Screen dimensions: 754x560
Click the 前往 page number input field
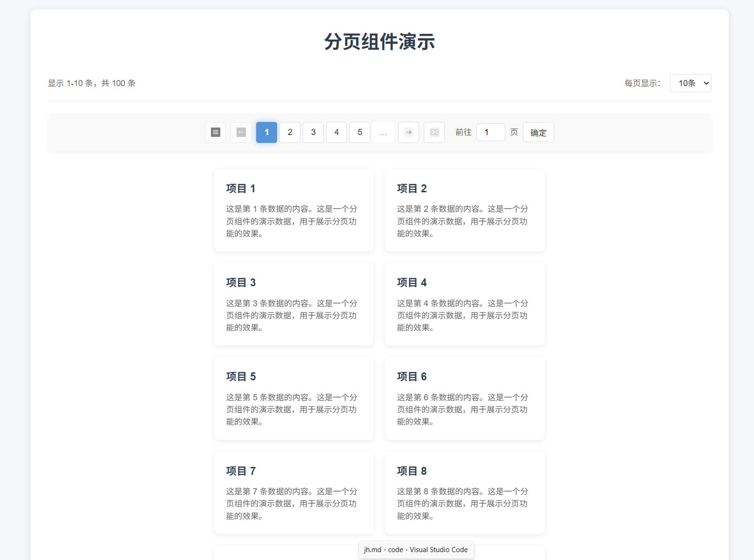490,132
